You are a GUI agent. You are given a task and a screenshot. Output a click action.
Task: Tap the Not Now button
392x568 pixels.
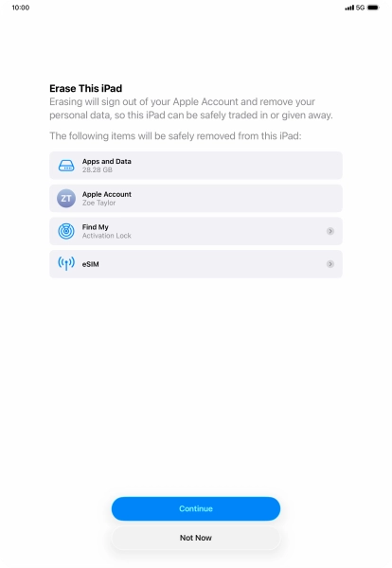[196, 538]
